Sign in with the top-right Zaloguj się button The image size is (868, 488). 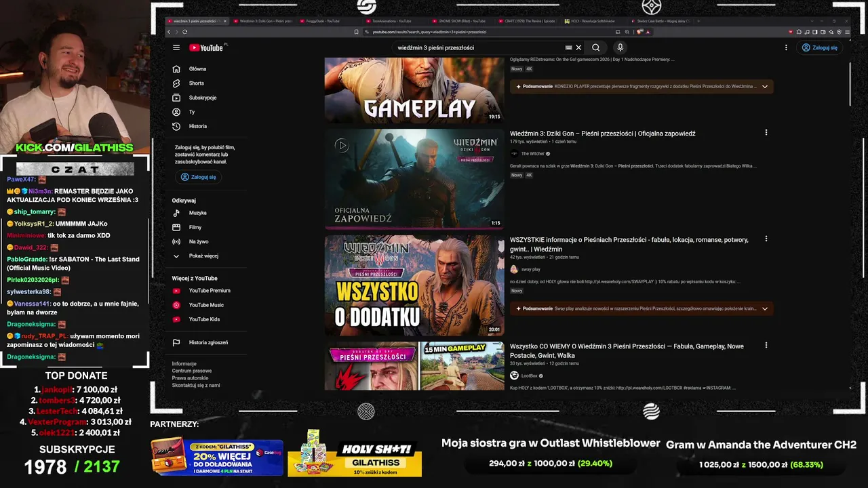click(819, 47)
